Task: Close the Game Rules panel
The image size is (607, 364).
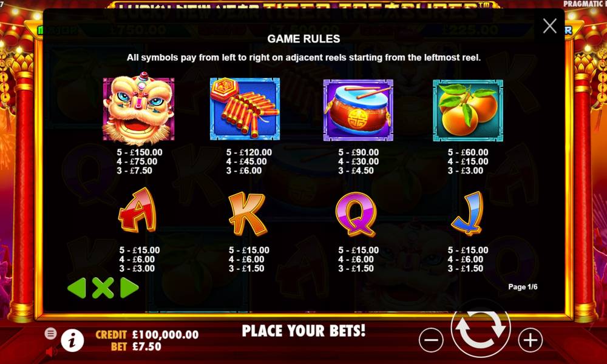Action: coord(549,26)
